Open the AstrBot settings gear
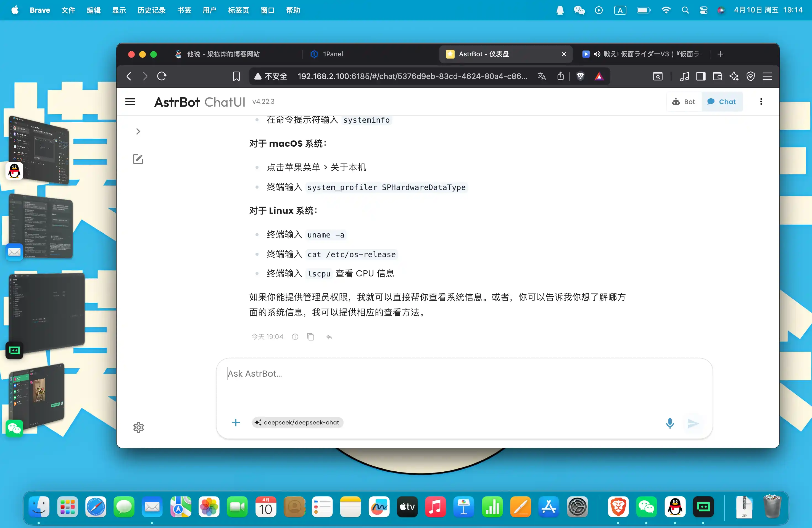Viewport: 812px width, 528px height. coord(139,427)
